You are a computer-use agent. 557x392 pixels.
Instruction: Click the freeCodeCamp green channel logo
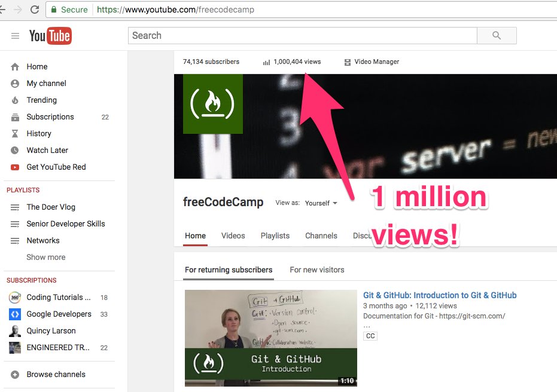(x=213, y=104)
